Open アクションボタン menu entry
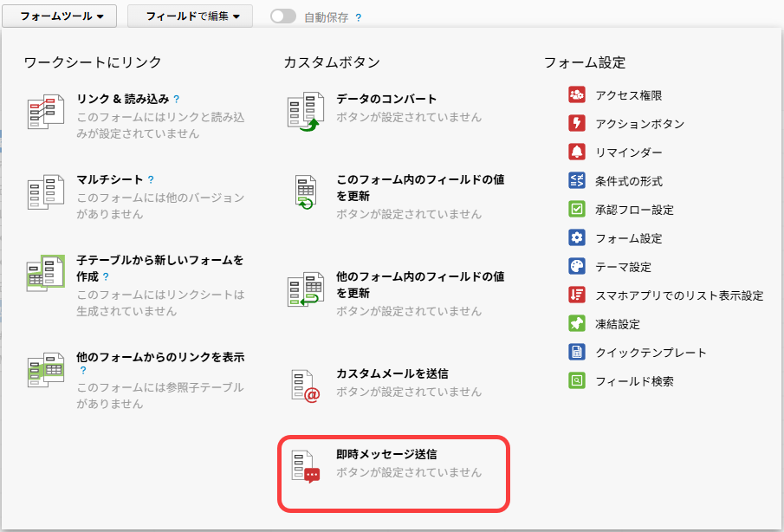Image resolution: width=784 pixels, height=532 pixels. point(639,124)
